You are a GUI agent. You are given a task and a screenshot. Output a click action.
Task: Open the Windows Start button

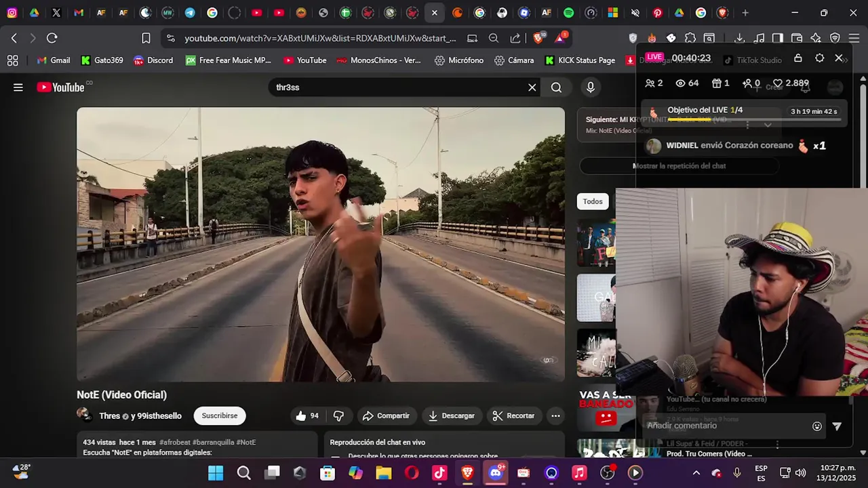[216, 473]
